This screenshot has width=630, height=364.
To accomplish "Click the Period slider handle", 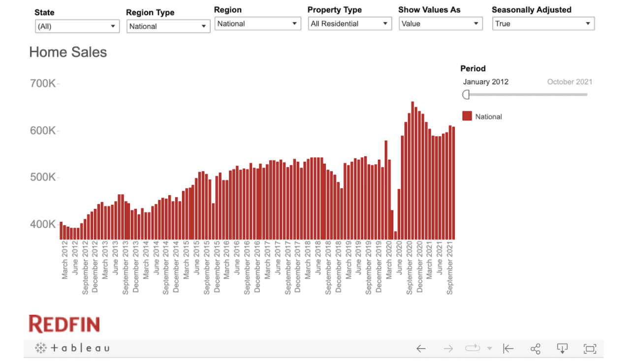I will point(466,94).
